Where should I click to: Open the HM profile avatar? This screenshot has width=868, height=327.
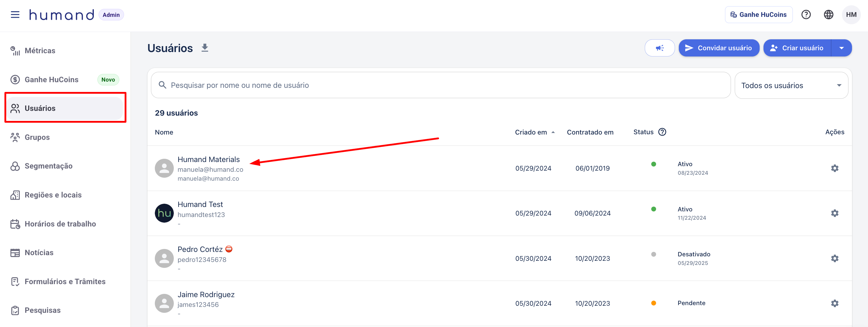pos(851,15)
